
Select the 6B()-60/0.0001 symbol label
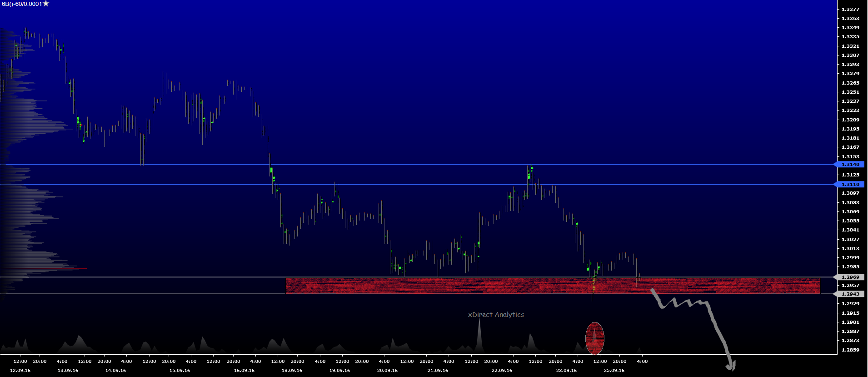click(22, 4)
